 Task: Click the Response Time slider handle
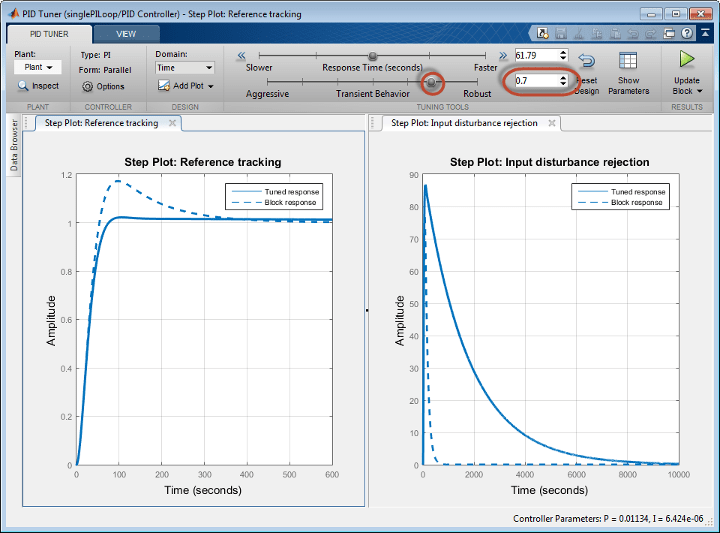tap(373, 56)
